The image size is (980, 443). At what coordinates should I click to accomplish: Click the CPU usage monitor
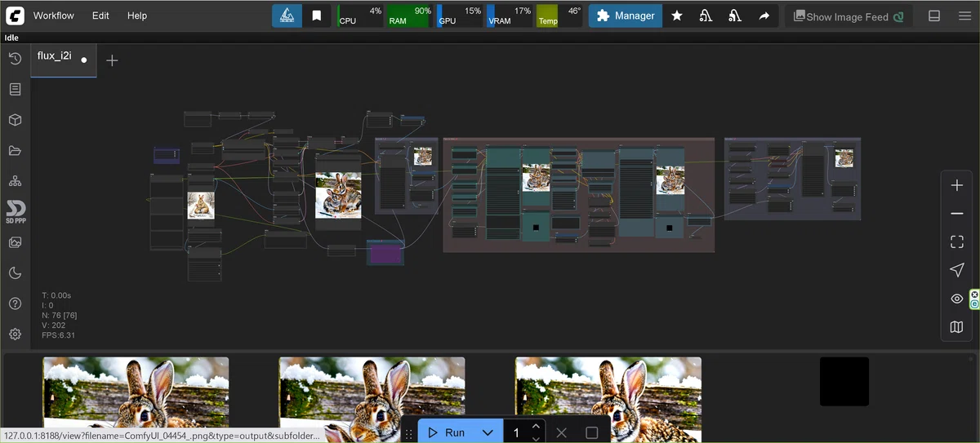point(360,16)
